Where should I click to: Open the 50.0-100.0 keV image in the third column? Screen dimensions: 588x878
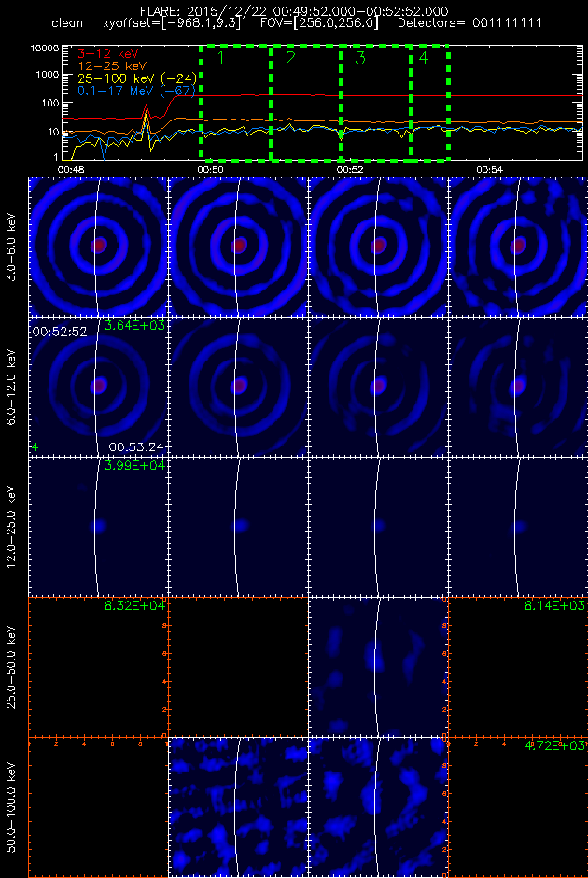379,807
